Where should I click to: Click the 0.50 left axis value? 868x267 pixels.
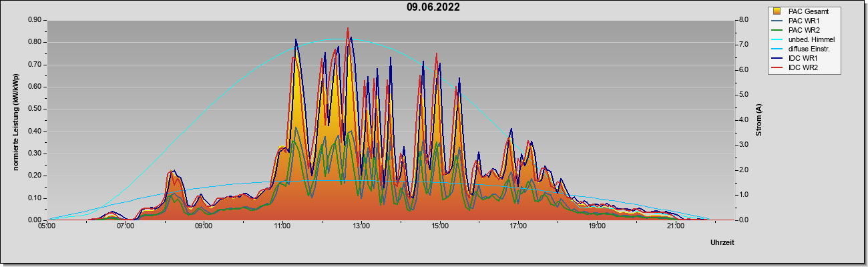pyautogui.click(x=35, y=109)
